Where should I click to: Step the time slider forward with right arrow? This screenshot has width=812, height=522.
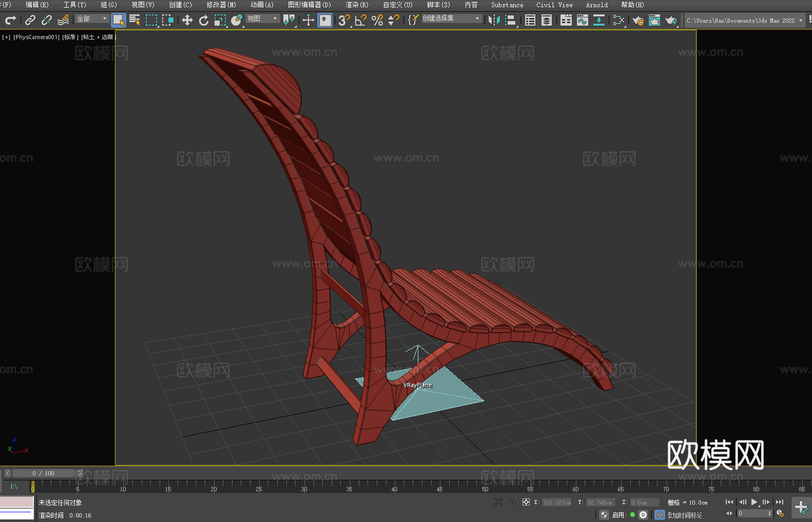(80, 473)
